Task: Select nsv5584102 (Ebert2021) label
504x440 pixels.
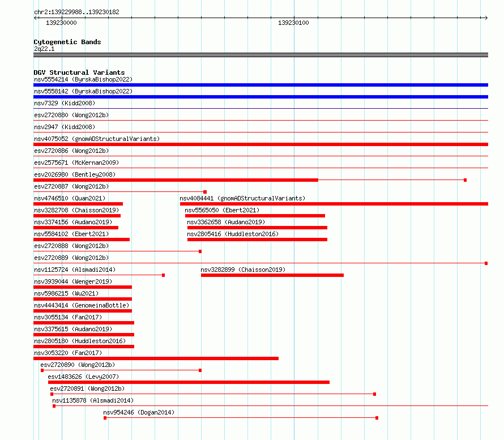Action: (x=71, y=234)
